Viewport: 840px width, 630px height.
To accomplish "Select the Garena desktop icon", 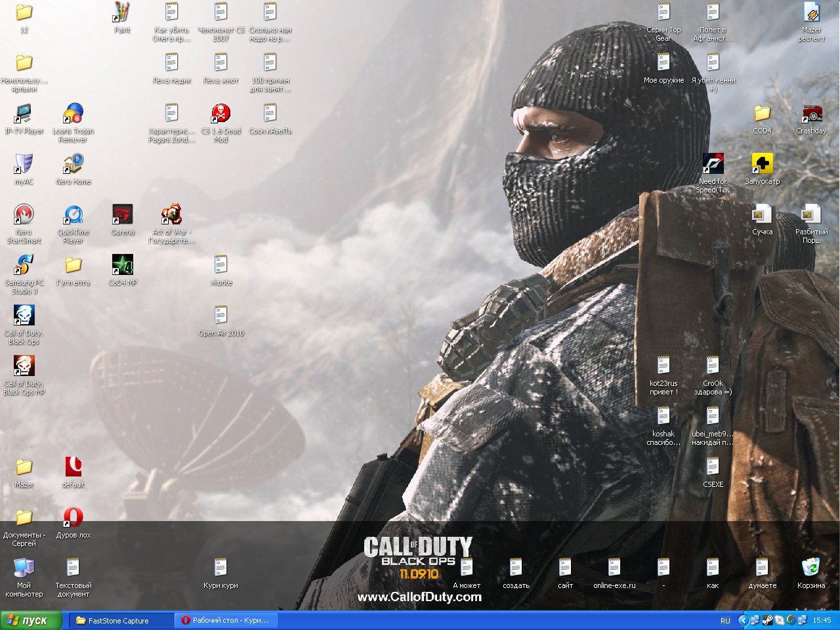I will (123, 215).
